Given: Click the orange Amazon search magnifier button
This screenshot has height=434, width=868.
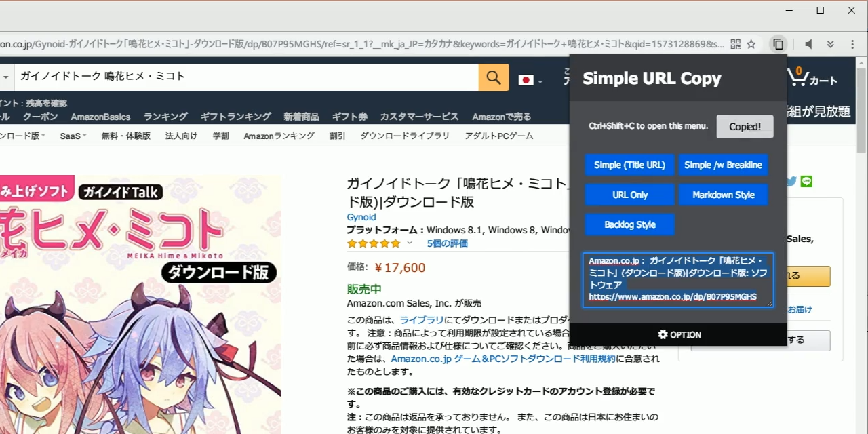Looking at the screenshot, I should tap(494, 77).
